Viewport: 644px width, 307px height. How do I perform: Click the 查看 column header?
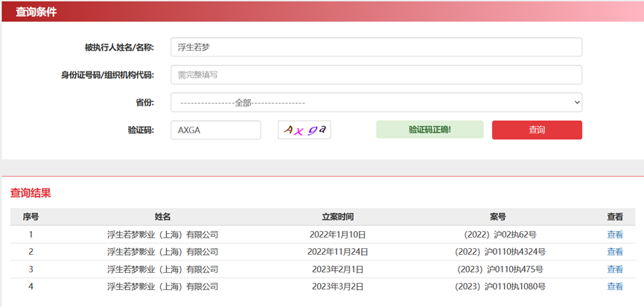click(x=615, y=217)
